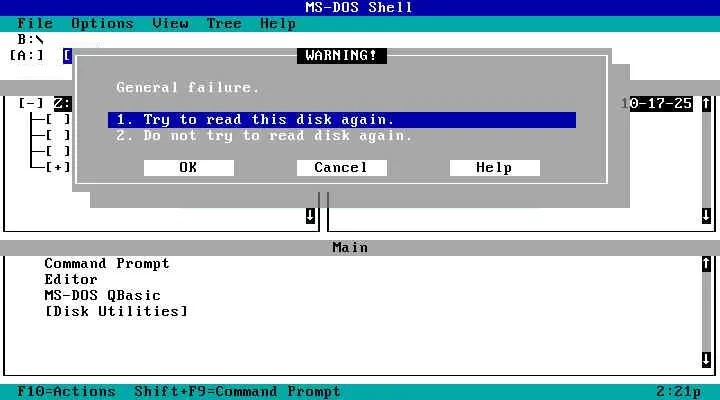Open Help for the warning dialog

[495, 168]
